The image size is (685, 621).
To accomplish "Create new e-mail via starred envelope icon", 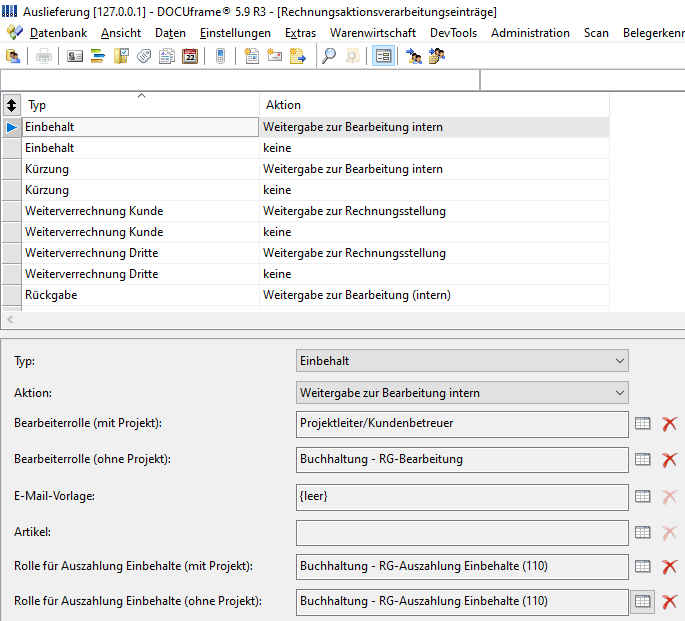I will click(274, 56).
